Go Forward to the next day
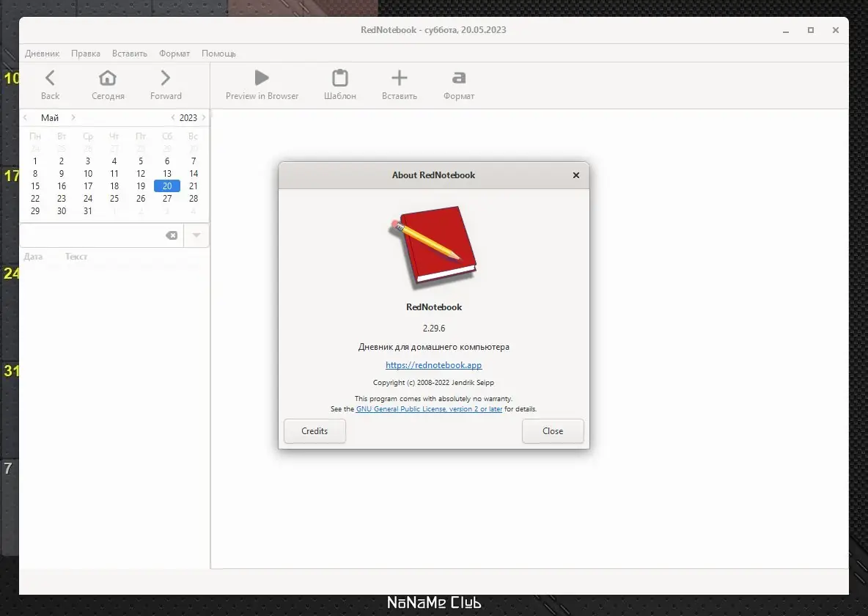 166,85
